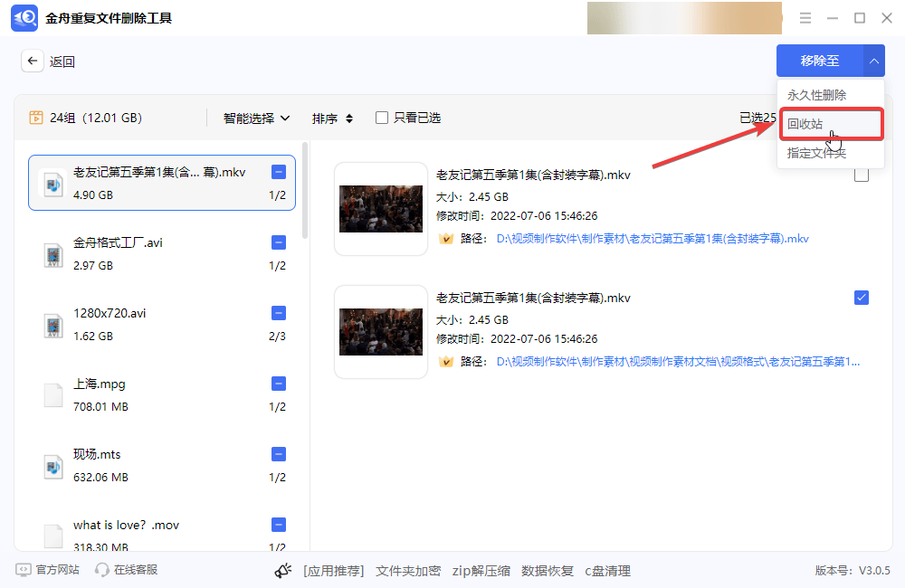Toggle group selection for 金舟格式工厂.avi

278,242
